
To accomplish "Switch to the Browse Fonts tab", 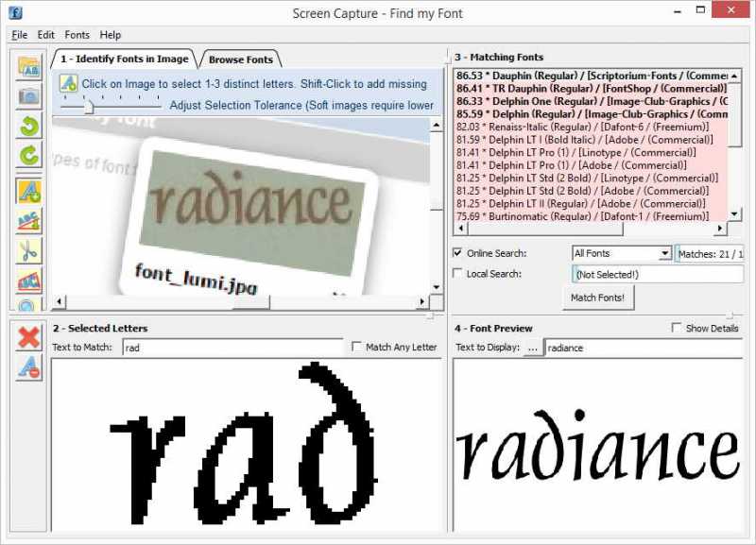I will 241,60.
